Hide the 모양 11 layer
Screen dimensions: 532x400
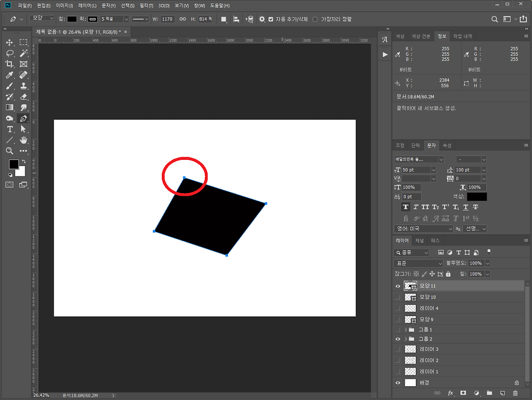(x=398, y=286)
